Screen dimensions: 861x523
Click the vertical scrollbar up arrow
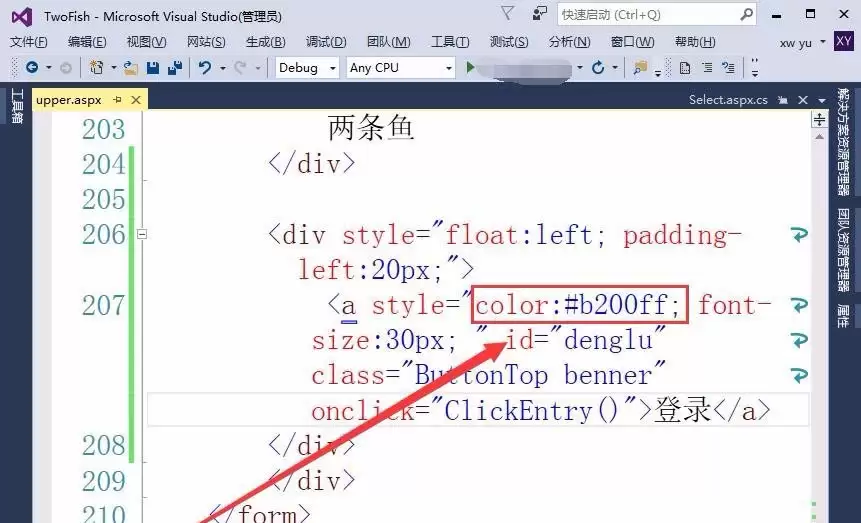click(819, 136)
